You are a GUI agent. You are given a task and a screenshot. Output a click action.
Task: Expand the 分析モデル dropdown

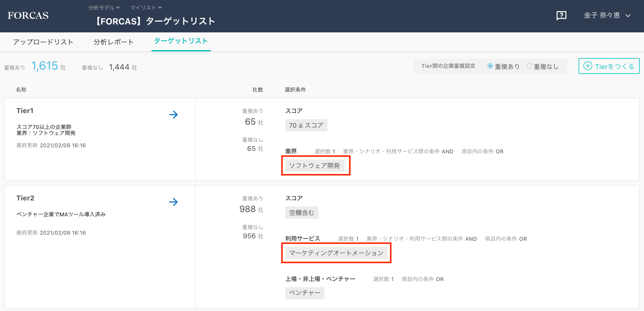pos(104,8)
